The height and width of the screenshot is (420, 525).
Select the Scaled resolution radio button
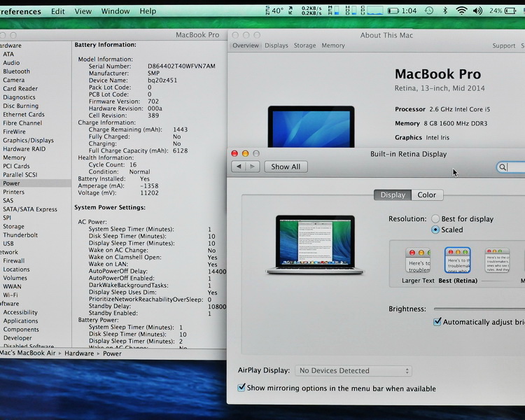click(435, 230)
